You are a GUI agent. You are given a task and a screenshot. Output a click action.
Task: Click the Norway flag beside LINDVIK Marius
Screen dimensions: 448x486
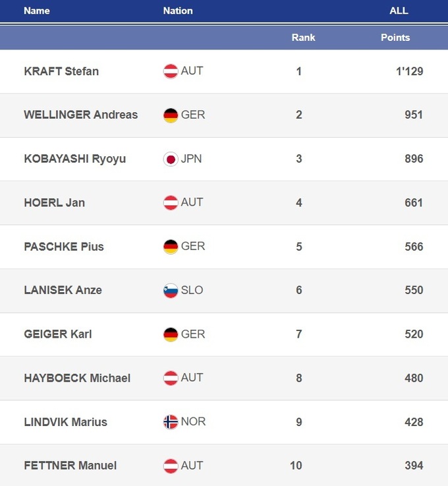[x=171, y=422]
